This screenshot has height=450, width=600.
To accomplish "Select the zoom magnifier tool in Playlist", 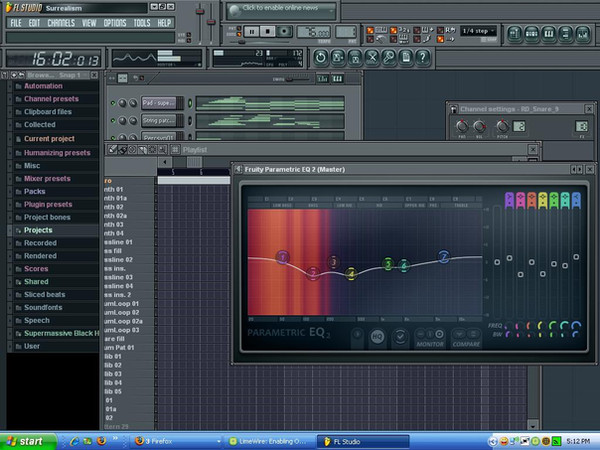I will pos(162,150).
